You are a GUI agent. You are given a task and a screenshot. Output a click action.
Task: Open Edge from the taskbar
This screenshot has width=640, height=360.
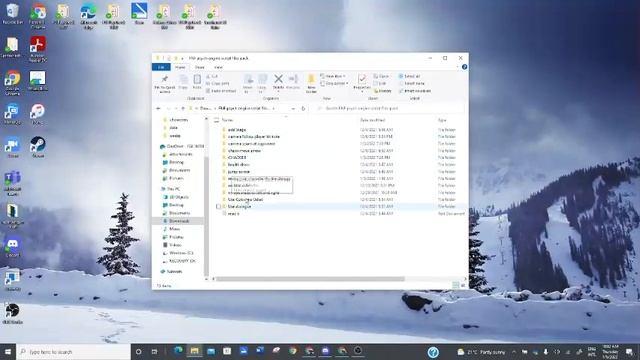pos(178,351)
